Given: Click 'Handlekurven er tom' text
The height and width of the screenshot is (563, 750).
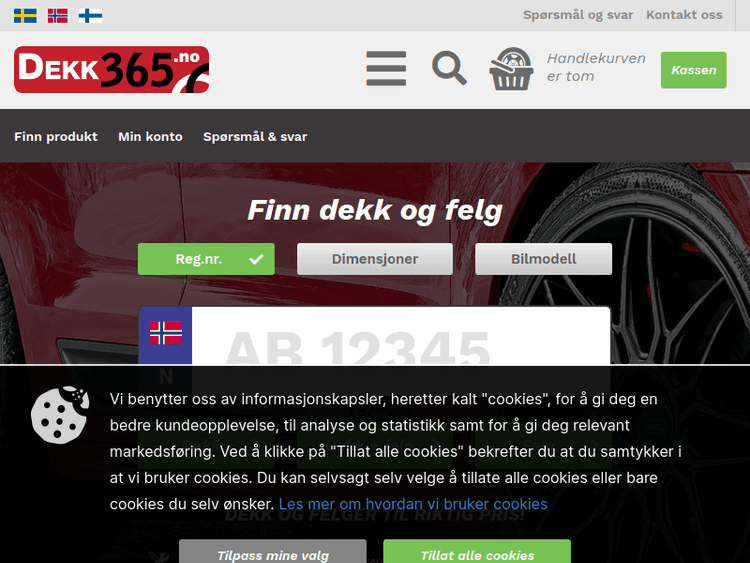Looking at the screenshot, I should (x=596, y=67).
